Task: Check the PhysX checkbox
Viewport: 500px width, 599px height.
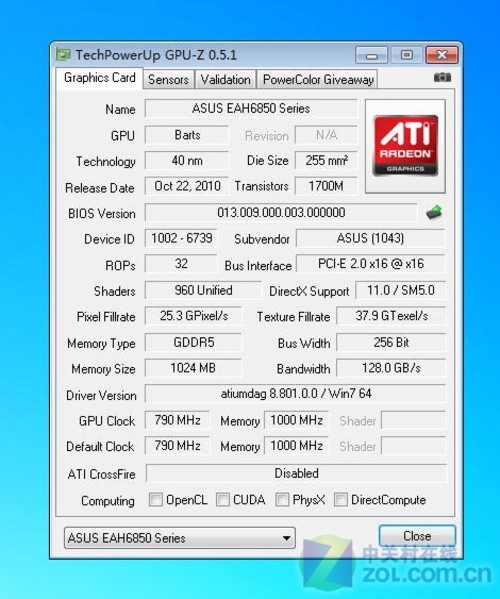Action: point(282,500)
